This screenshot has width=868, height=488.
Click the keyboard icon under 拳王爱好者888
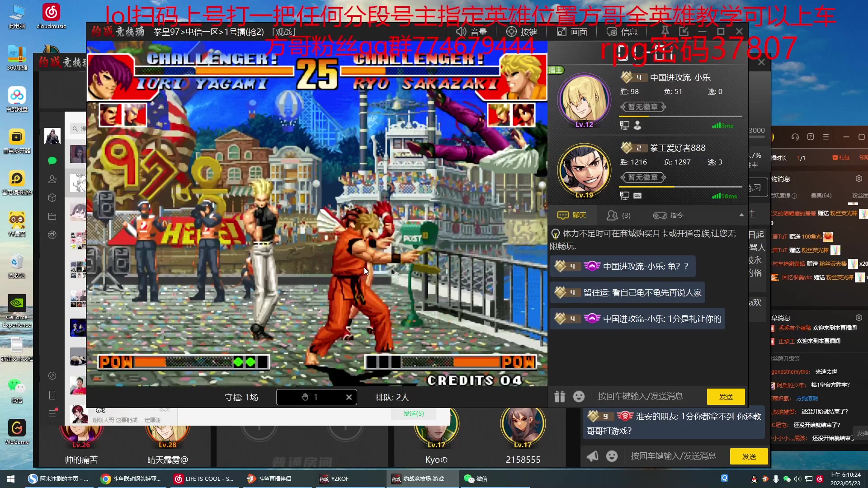[x=637, y=196]
